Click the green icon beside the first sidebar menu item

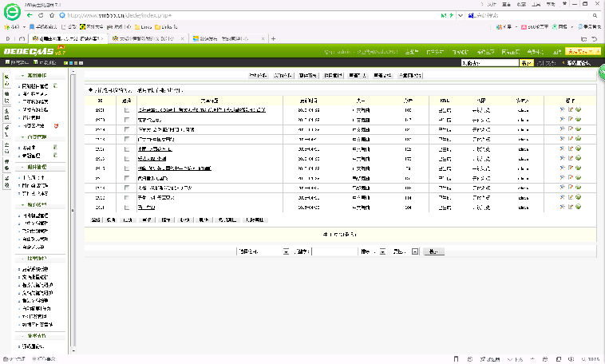coord(55,85)
